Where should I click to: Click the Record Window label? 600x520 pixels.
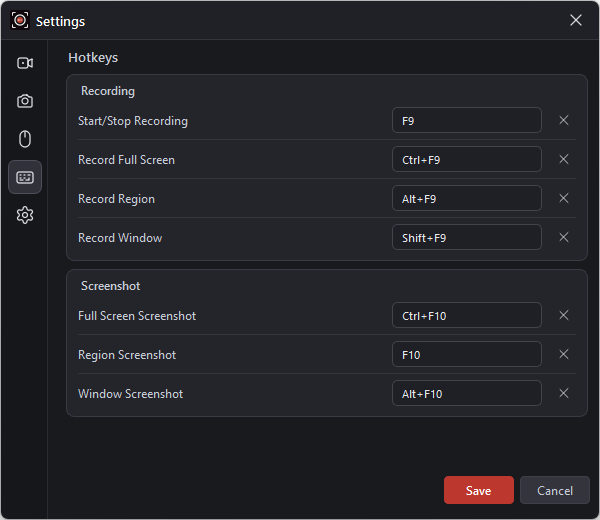pos(120,238)
